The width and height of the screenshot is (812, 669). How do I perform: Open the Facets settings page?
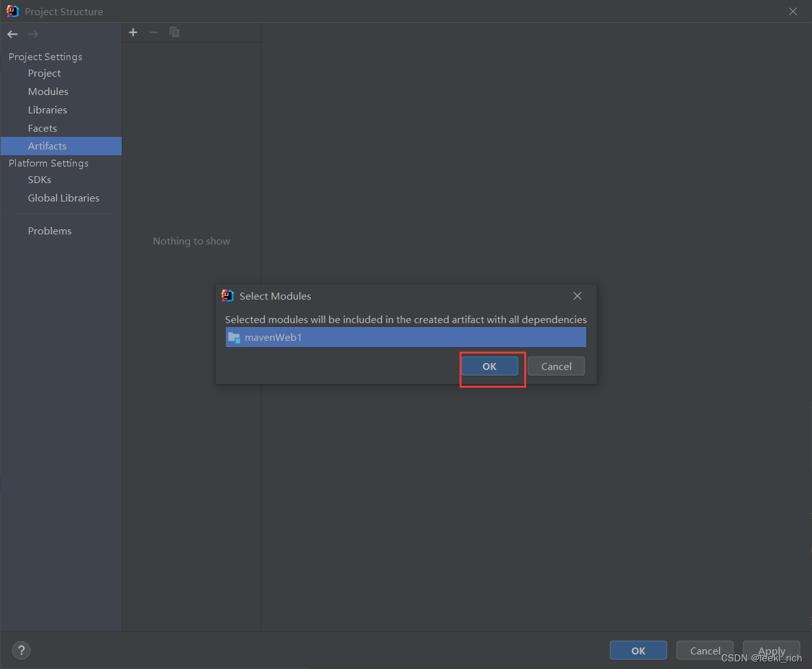click(x=42, y=129)
